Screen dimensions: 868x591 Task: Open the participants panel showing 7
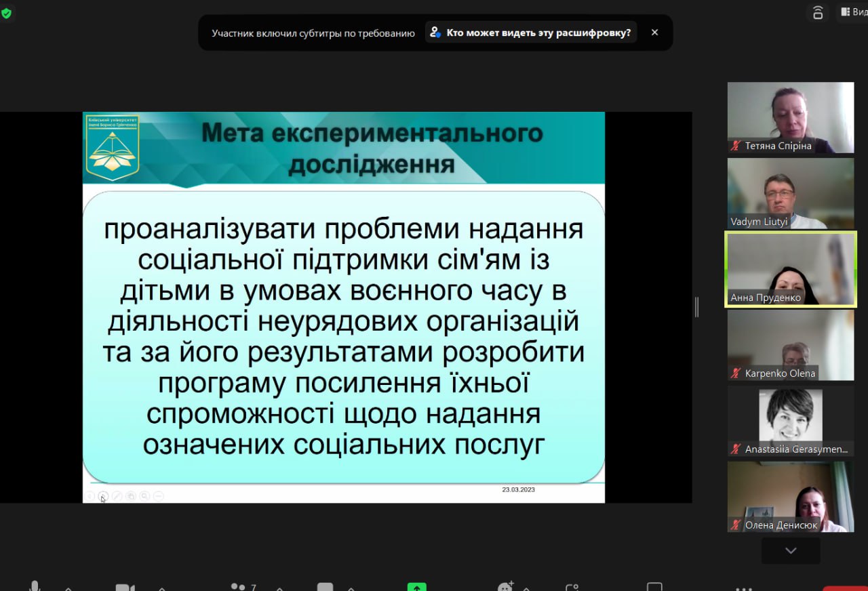[243, 587]
